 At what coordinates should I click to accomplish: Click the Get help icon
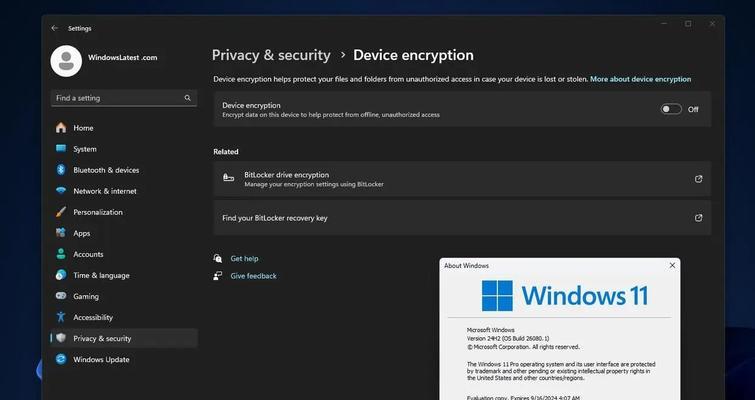[218, 258]
